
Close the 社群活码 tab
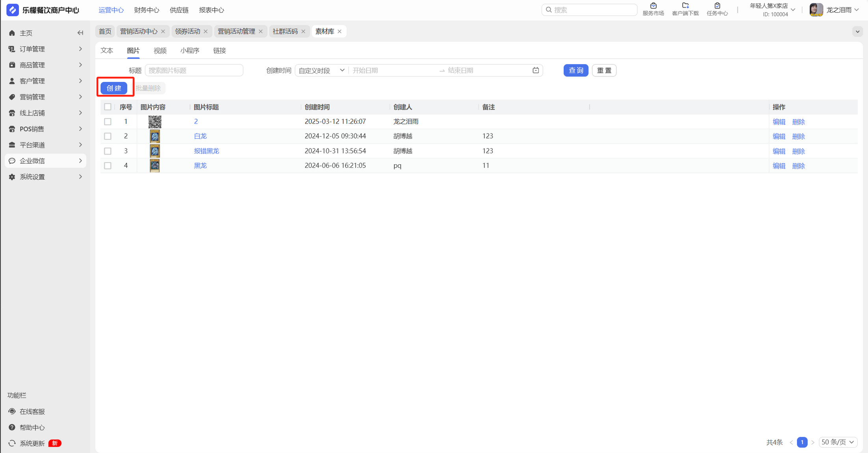(x=303, y=32)
